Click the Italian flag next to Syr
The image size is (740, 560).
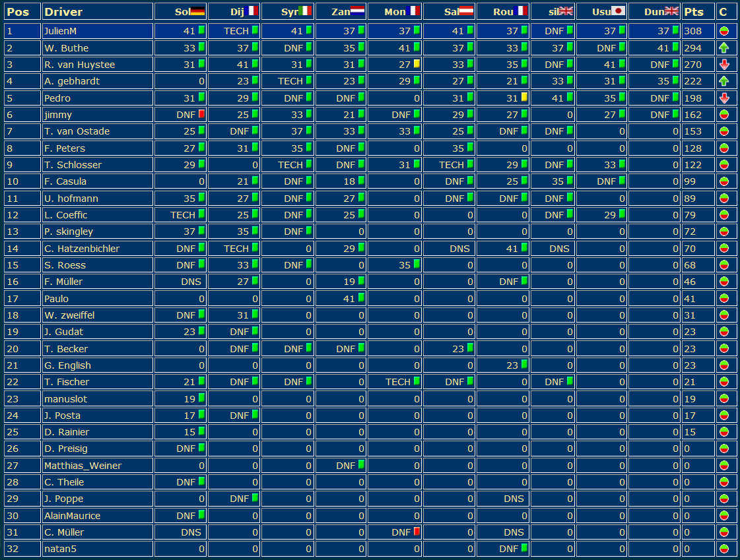(x=304, y=11)
